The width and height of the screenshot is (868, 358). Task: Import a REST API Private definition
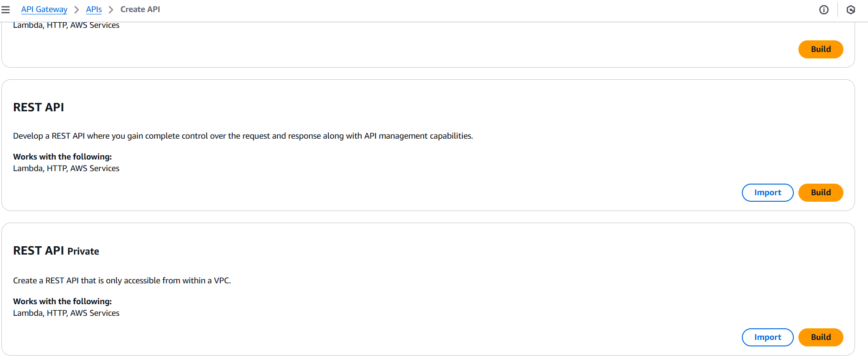coord(767,337)
